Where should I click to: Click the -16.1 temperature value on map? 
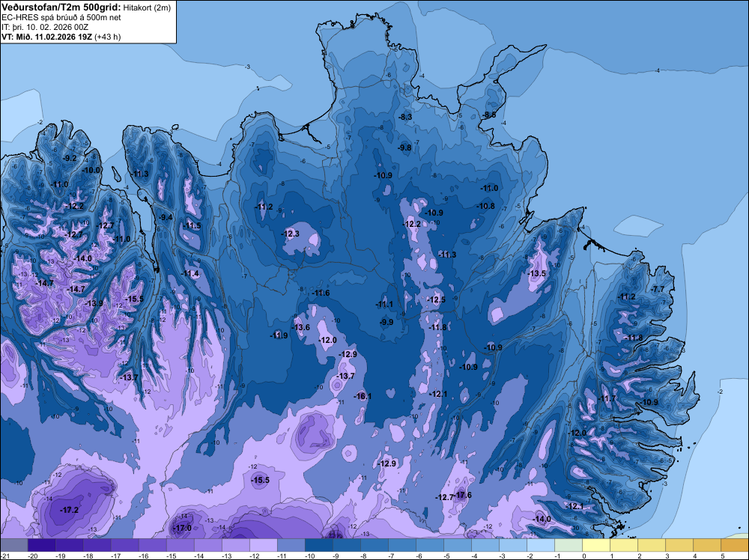click(362, 396)
